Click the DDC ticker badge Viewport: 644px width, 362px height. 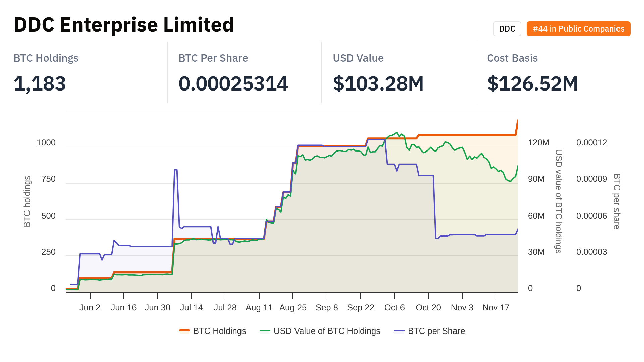pos(507,29)
